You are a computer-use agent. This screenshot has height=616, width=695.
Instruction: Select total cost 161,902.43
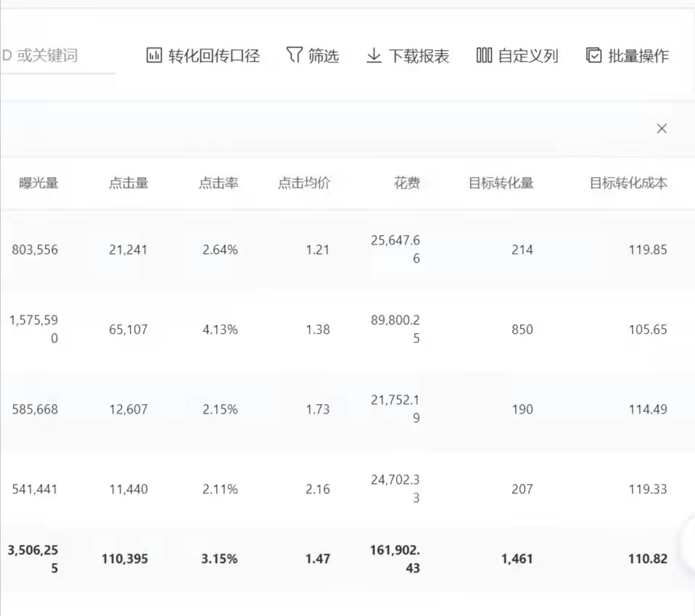tap(395, 559)
